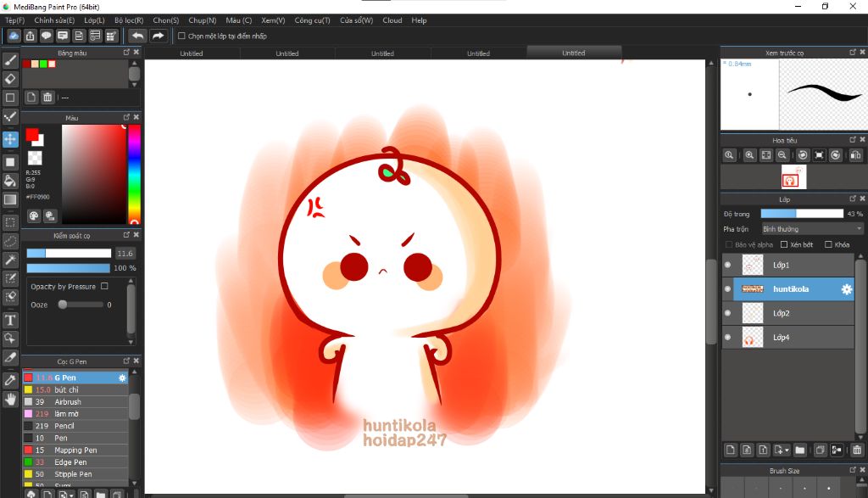
Task: Click the share/export icon in toolbar
Action: pyautogui.click(x=30, y=36)
